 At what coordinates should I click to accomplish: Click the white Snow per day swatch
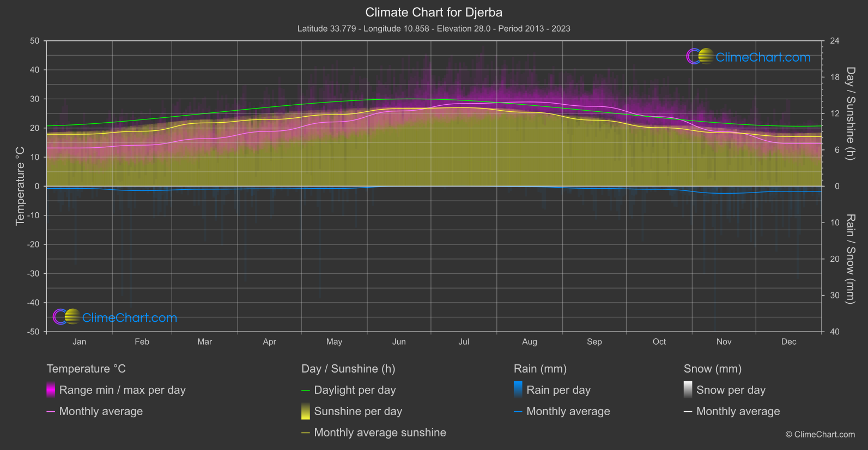tap(688, 390)
